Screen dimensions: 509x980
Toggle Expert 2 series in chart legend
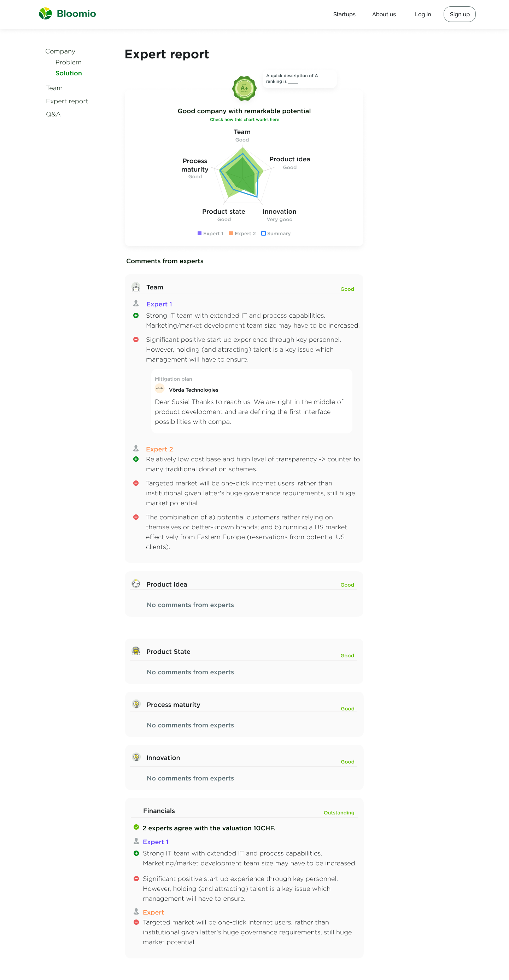click(x=231, y=233)
